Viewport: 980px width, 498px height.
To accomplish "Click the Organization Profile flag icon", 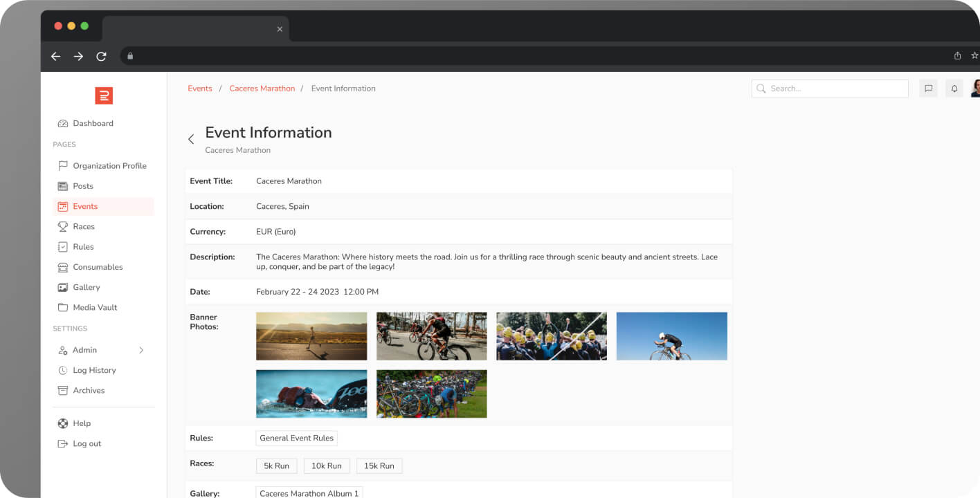I will [x=63, y=166].
